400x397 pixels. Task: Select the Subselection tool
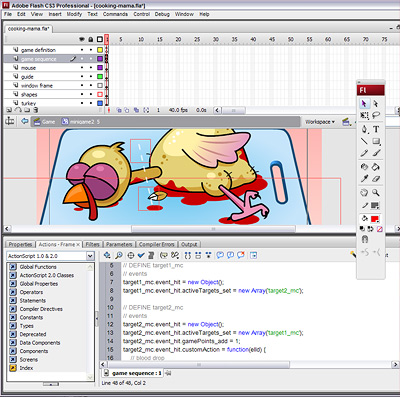[376, 104]
